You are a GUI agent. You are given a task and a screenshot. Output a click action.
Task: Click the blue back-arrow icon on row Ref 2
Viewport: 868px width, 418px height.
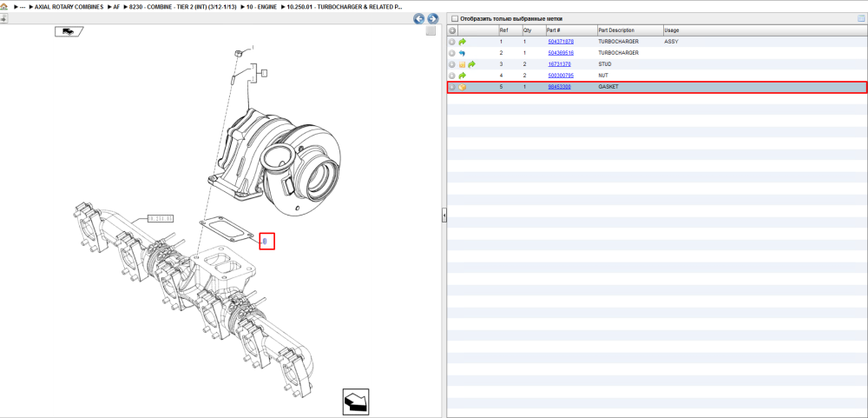pyautogui.click(x=463, y=53)
